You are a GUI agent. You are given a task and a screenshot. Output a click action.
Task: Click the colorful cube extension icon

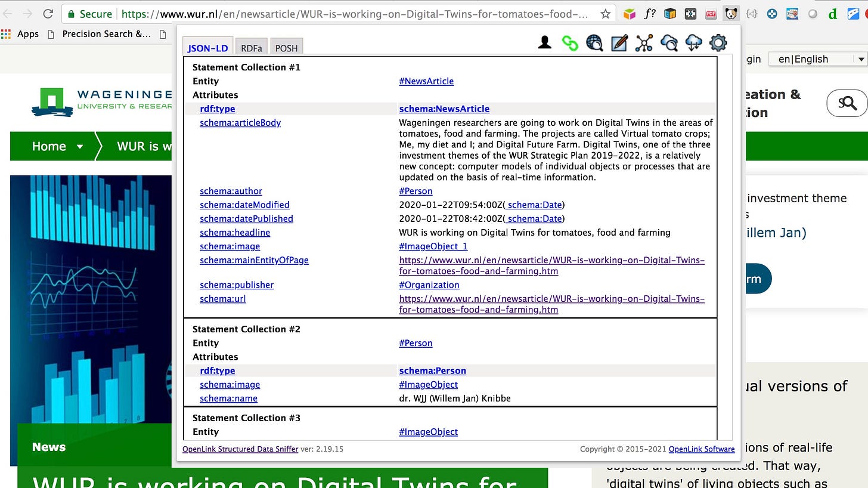(x=630, y=14)
